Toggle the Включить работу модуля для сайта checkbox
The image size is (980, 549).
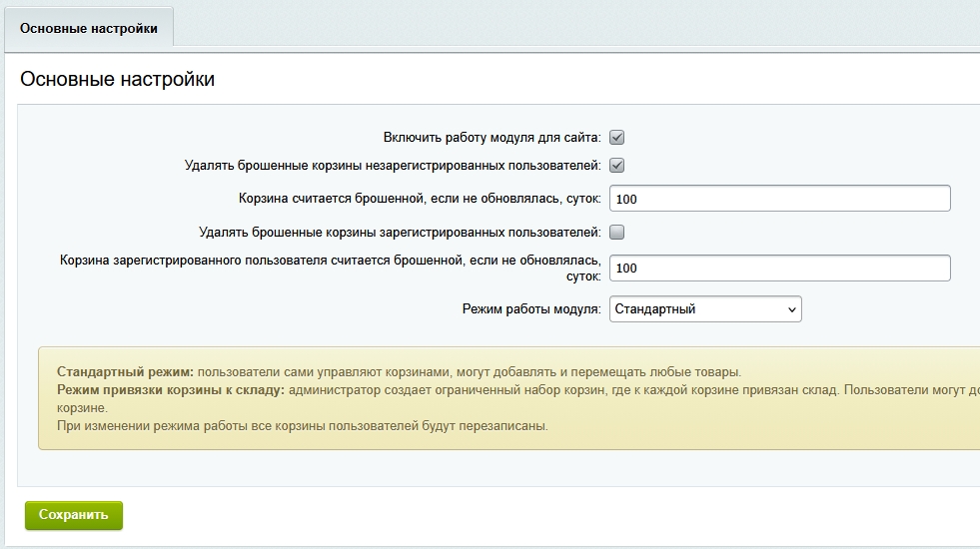tap(617, 138)
